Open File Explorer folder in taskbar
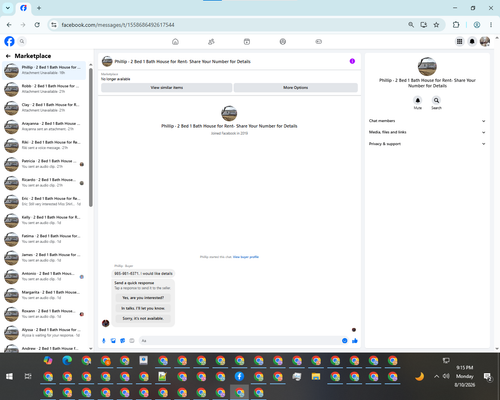 coord(316,376)
